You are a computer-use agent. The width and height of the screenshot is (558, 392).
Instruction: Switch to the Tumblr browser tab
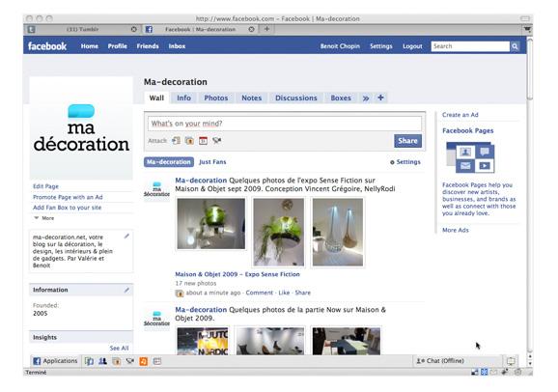pyautogui.click(x=83, y=29)
